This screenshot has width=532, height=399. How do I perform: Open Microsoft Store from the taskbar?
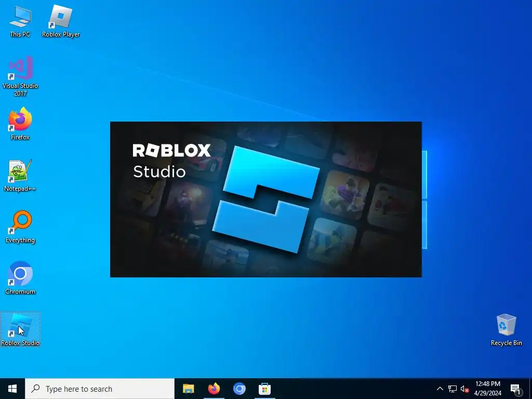264,389
